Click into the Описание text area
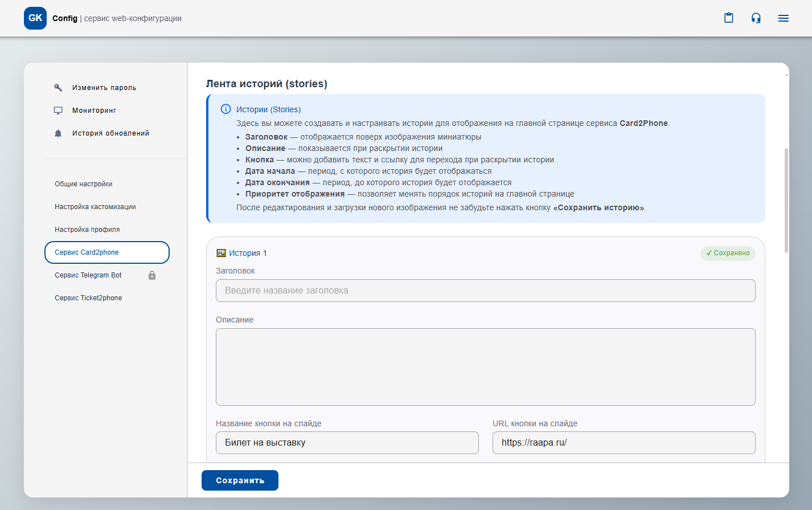Screen dimensions: 812x510 click(485, 367)
